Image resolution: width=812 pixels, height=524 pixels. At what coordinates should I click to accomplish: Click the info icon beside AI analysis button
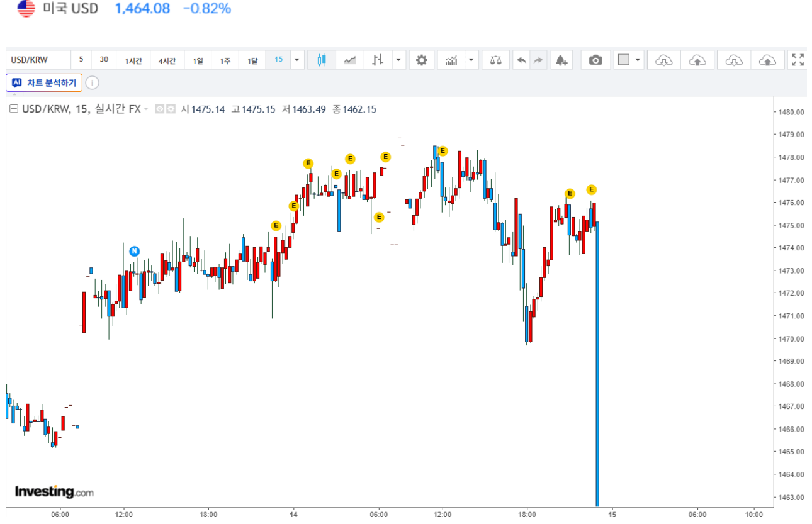coord(92,83)
